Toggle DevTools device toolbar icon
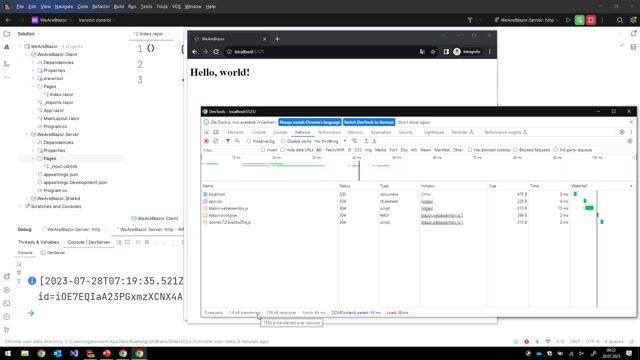The height and width of the screenshot is (360, 640). [216, 132]
